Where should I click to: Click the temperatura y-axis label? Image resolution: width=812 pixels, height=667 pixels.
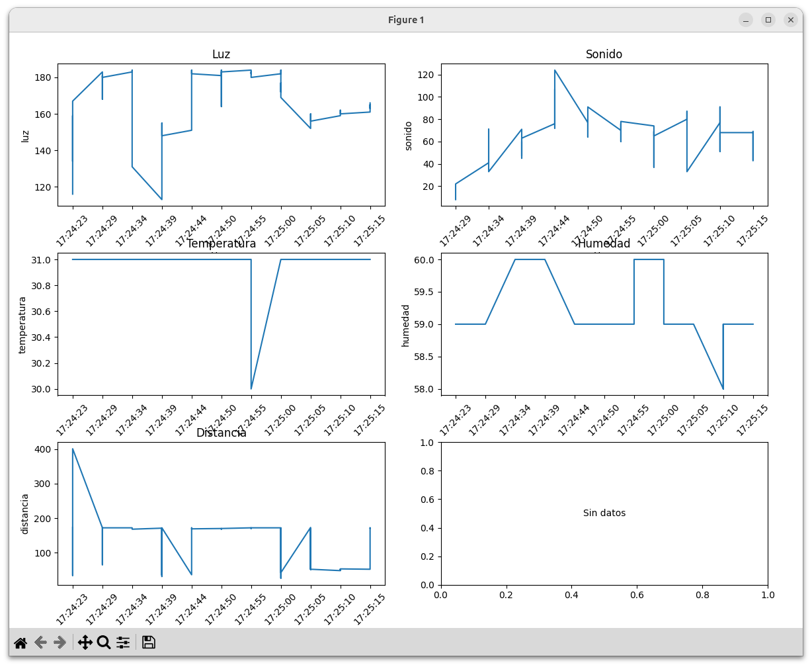point(22,324)
